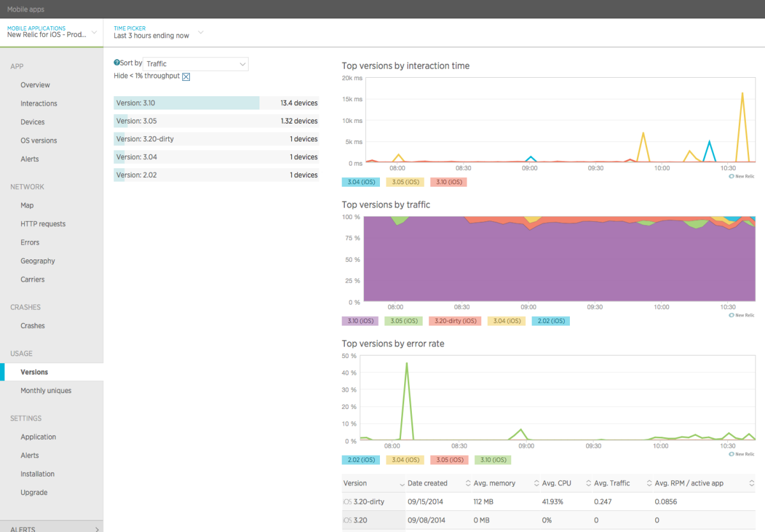Open Monthly uniques
Image resolution: width=765 pixels, height=532 pixels.
46,391
